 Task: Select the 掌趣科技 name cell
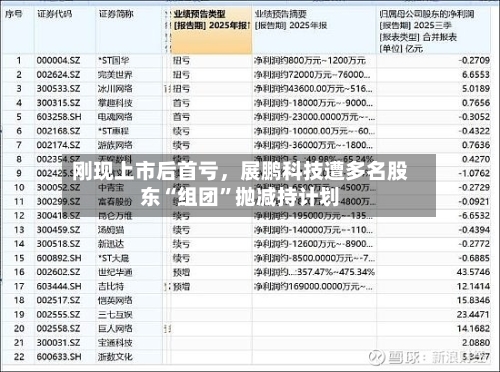click(x=115, y=103)
